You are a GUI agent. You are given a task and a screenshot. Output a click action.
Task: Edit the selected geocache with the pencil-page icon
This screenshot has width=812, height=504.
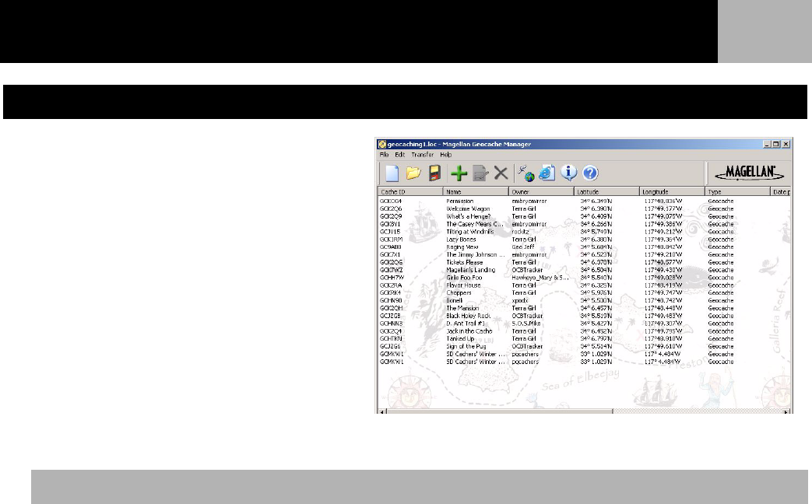480,173
